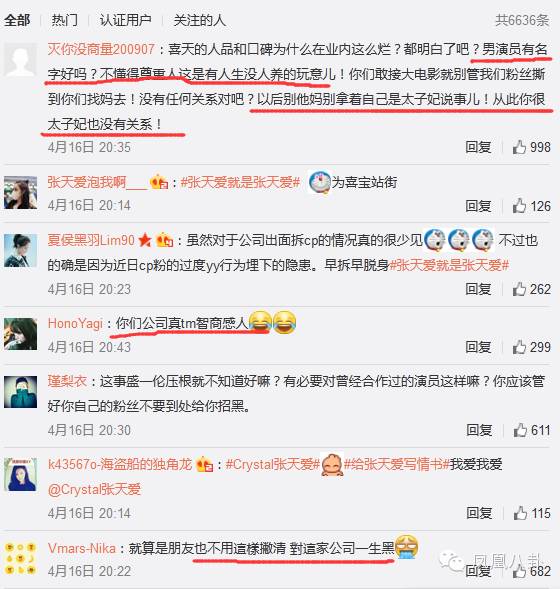Like the comment showing 126 likes
This screenshot has height=589, width=560.
point(519,206)
